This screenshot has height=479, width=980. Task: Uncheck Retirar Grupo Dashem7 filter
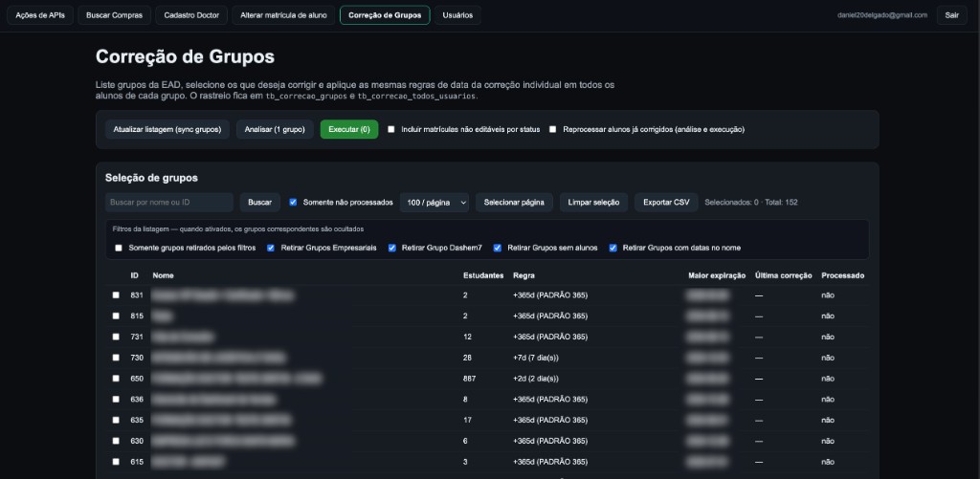pyautogui.click(x=391, y=248)
